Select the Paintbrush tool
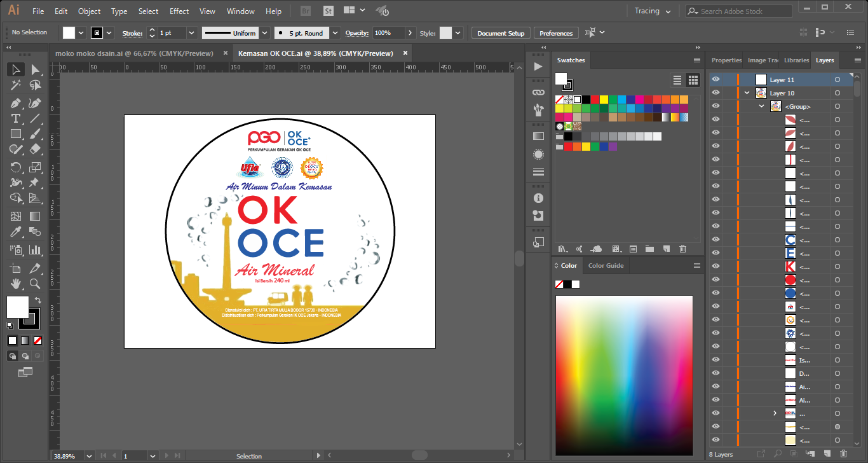Viewport: 868px width, 463px height. (x=35, y=134)
